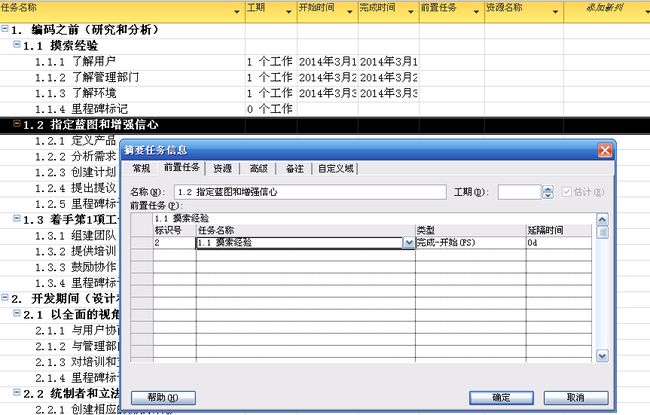Open the 完成时间 column filter dropdown
650x415 pixels.
click(411, 12)
